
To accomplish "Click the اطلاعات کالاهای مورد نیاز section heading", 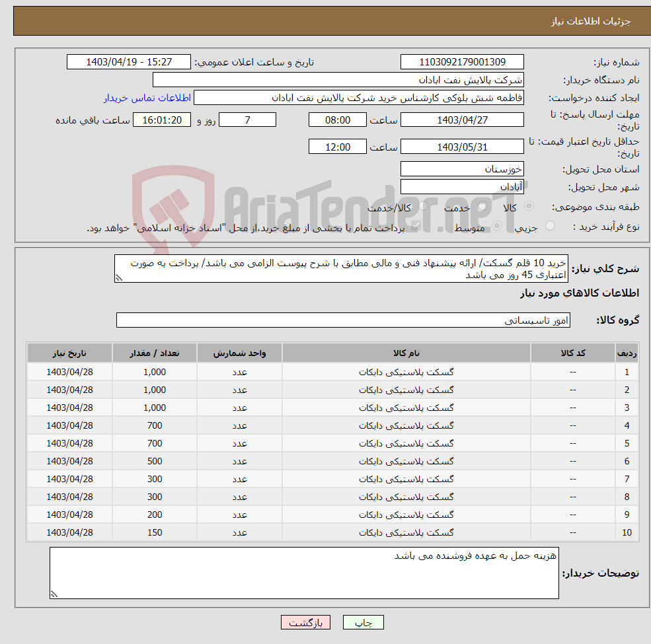I will 579,293.
